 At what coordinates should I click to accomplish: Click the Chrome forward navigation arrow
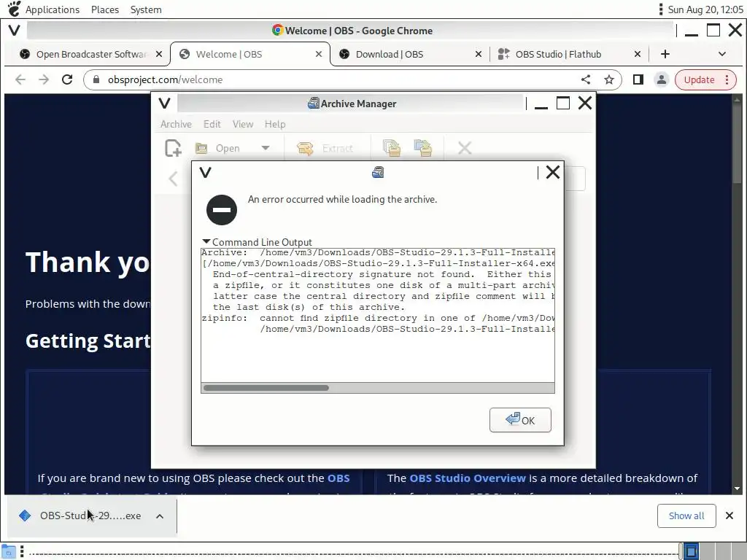[x=44, y=79]
